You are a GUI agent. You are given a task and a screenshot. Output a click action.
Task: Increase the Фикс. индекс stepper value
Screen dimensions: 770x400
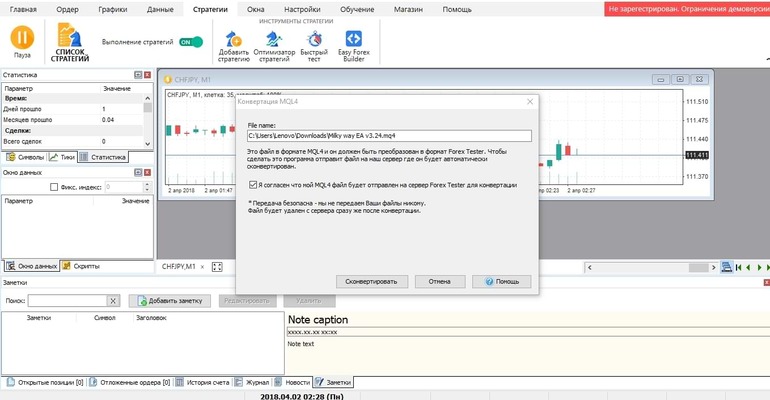click(147, 185)
